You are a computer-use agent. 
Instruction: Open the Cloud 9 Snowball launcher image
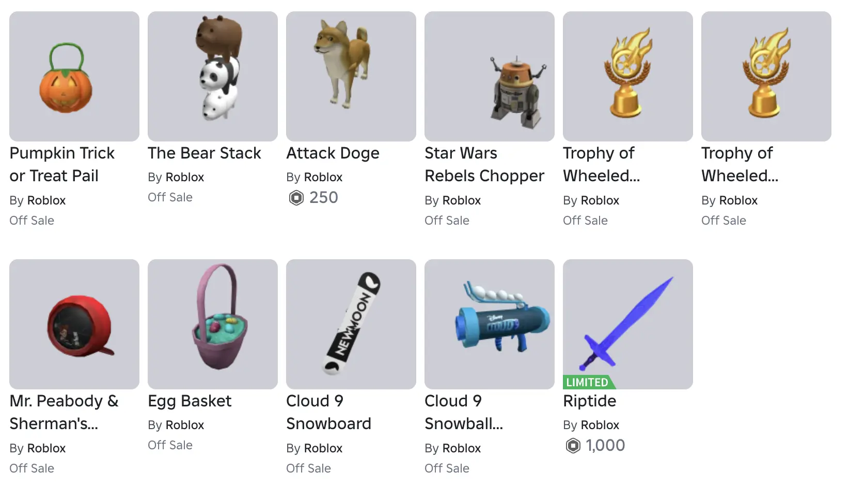pos(490,324)
